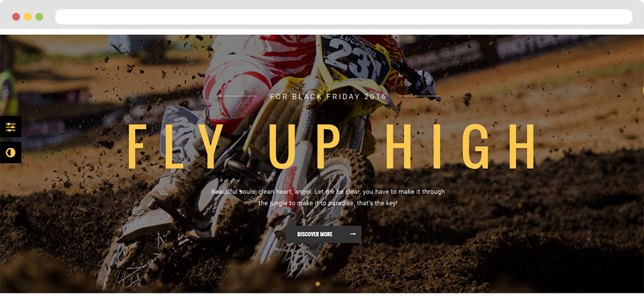Focus the browser address bar
This screenshot has width=644, height=296.
click(x=344, y=17)
